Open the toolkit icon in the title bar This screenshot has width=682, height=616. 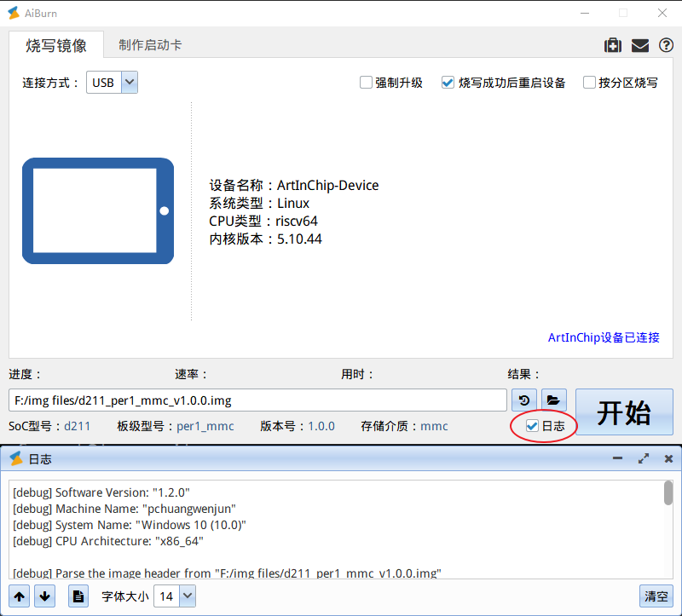(613, 45)
